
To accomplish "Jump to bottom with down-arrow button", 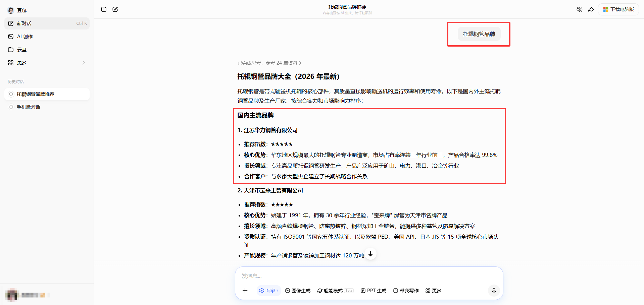I will [x=370, y=254].
